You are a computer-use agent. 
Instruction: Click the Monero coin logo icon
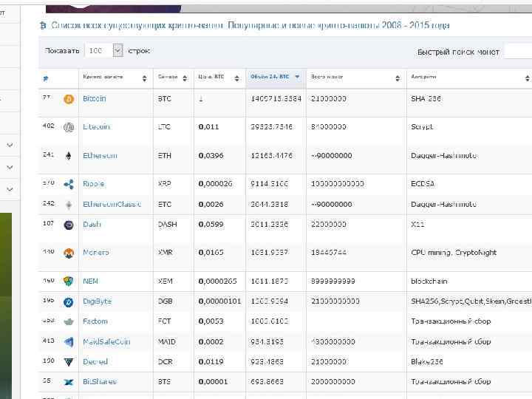point(69,253)
